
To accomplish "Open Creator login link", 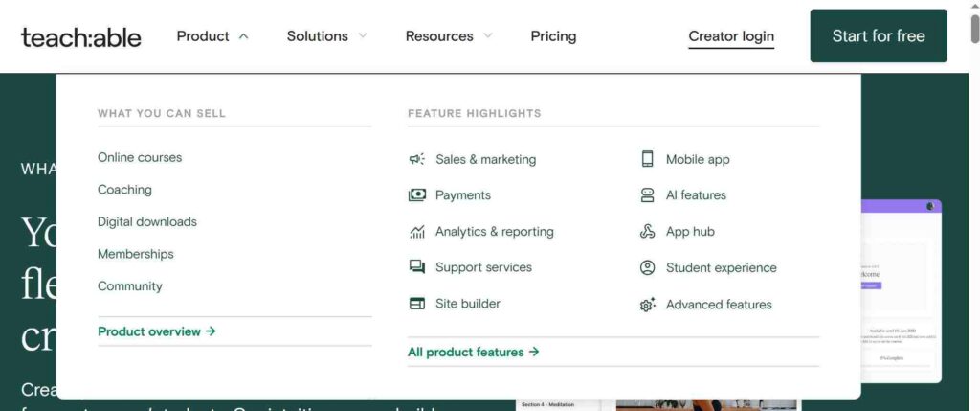I will click(x=731, y=36).
